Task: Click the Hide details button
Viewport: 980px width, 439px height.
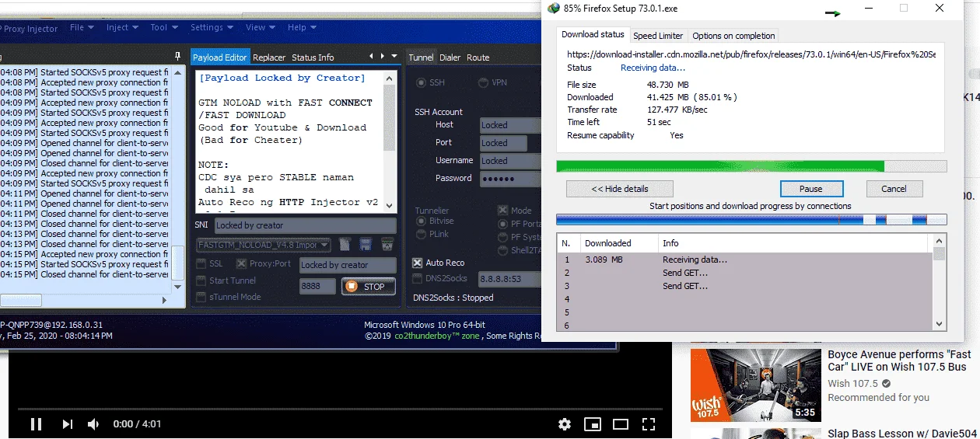Action: pos(619,189)
